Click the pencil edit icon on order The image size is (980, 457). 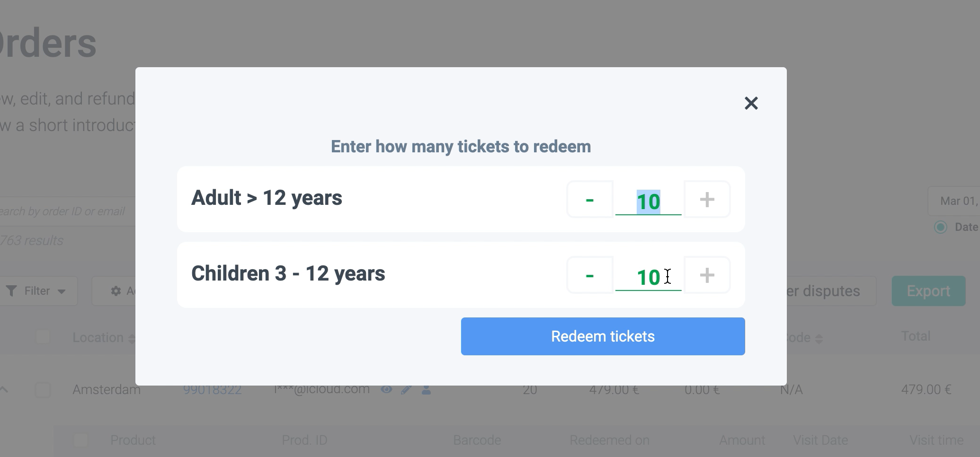pos(406,390)
